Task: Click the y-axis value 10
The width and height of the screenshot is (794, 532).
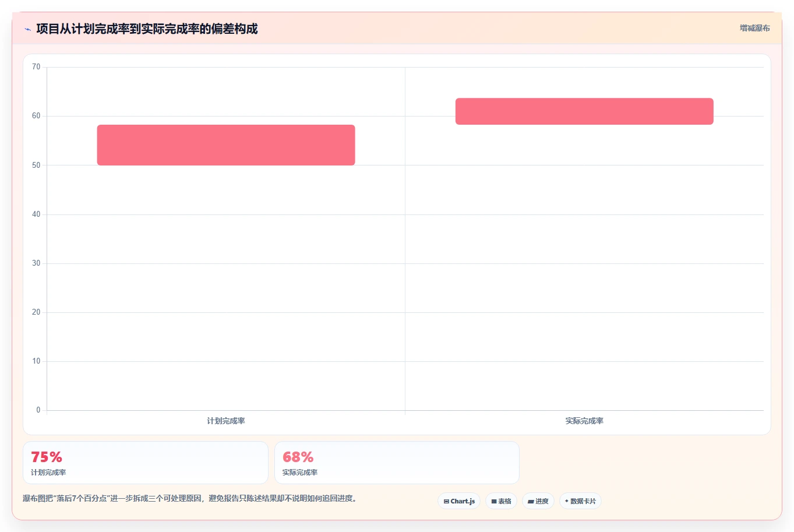Action: tap(36, 361)
